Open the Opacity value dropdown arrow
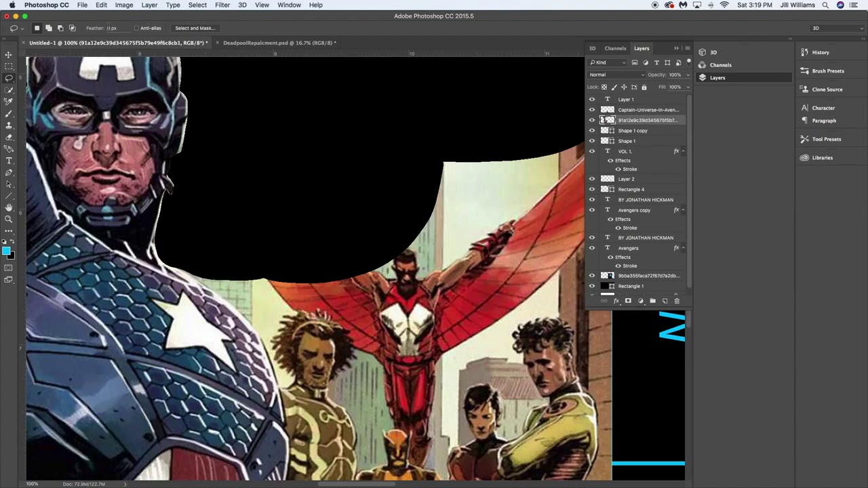Screen dimensions: 868x488 688,75
